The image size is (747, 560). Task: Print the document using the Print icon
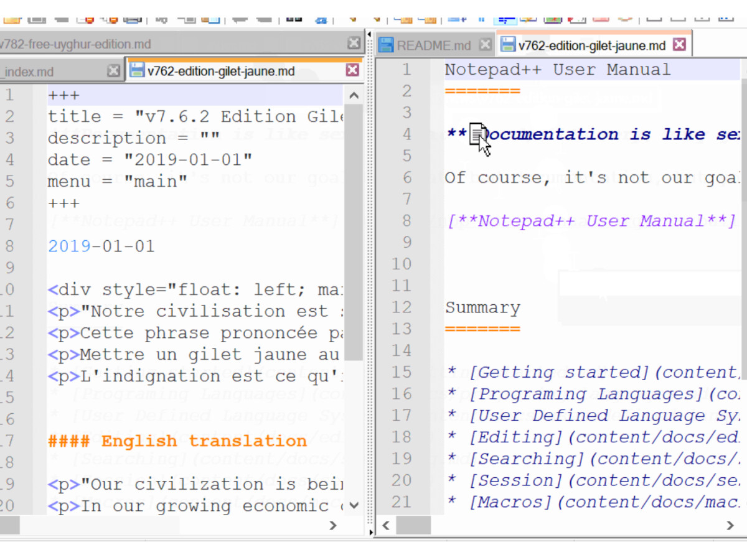pos(132,19)
